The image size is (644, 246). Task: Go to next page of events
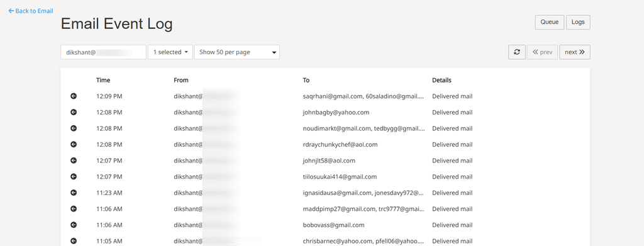[x=575, y=52]
